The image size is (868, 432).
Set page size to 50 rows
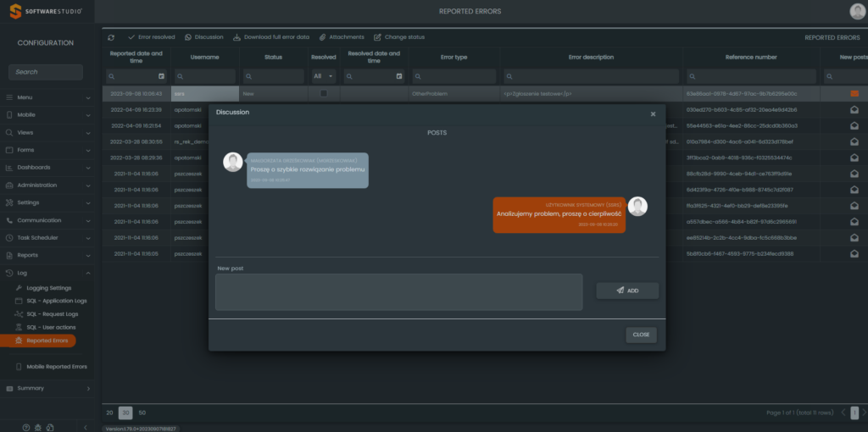[x=142, y=413]
